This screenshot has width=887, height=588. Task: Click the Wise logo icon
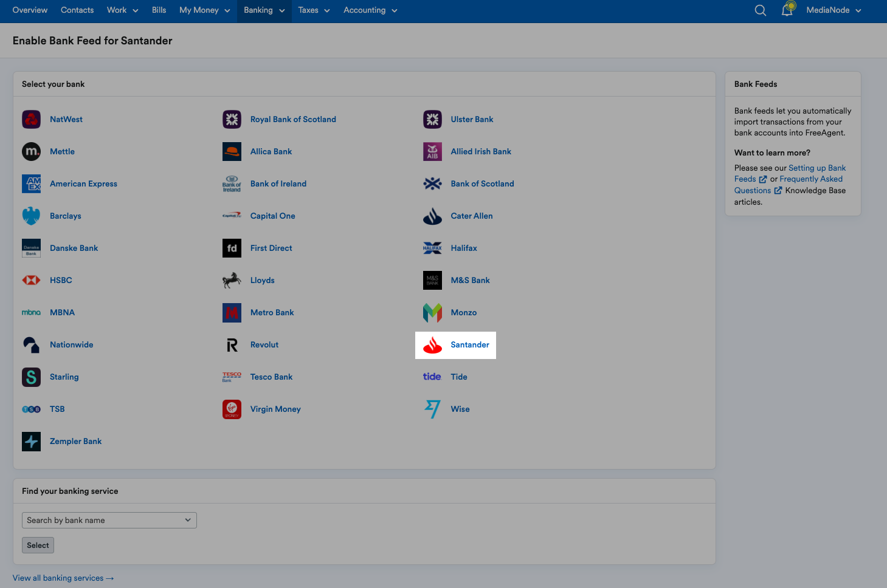432,409
